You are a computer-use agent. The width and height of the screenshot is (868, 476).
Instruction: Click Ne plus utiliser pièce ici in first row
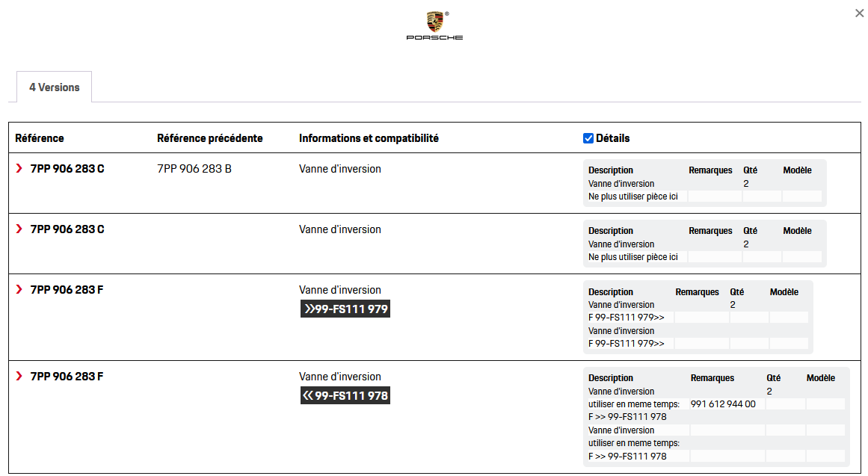632,197
